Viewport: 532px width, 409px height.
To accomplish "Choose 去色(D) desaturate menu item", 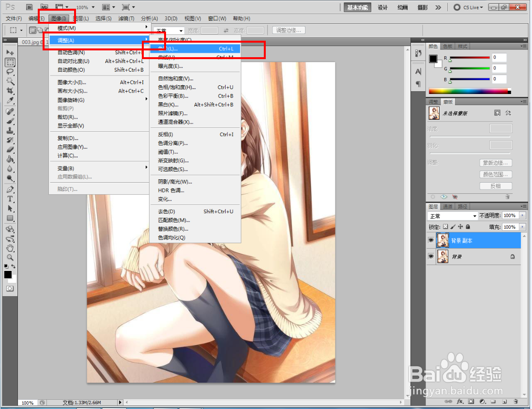I will [195, 211].
